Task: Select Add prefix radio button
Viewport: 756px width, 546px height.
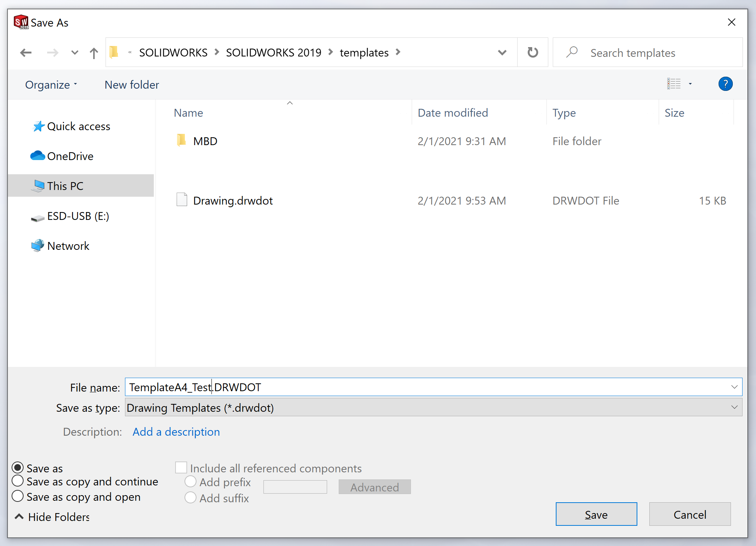Action: click(x=190, y=482)
